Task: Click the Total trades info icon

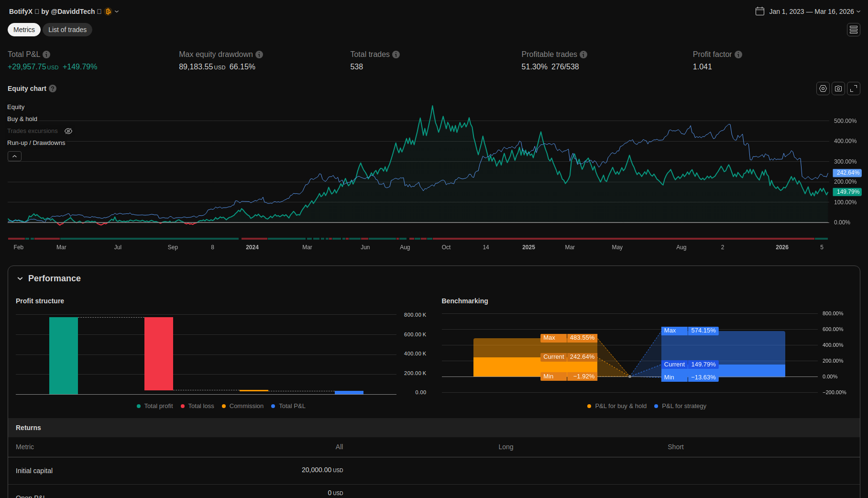Action: (396, 55)
